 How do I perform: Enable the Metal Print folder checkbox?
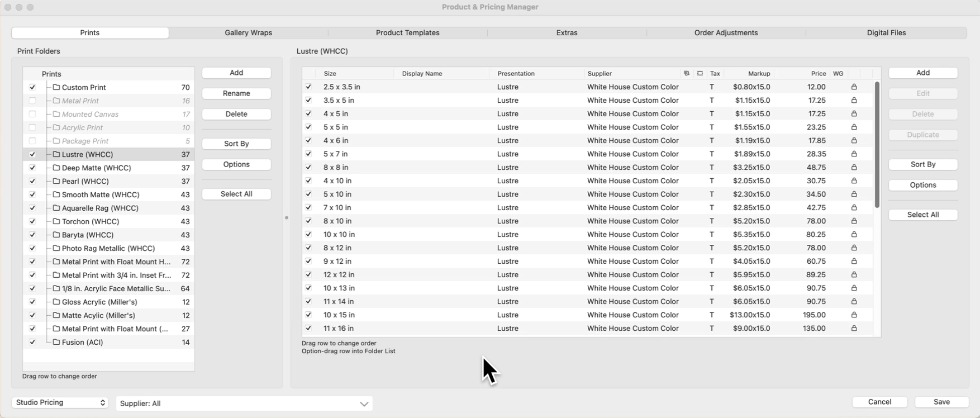(x=32, y=101)
